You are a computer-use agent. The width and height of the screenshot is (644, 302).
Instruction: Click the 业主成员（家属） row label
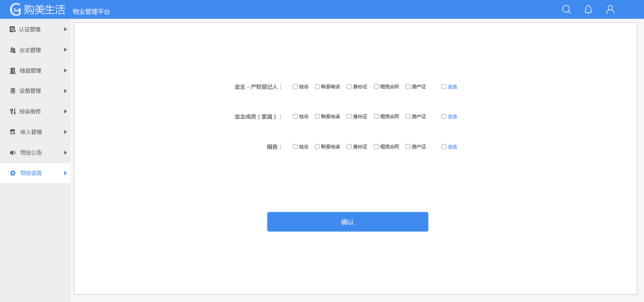[258, 116]
